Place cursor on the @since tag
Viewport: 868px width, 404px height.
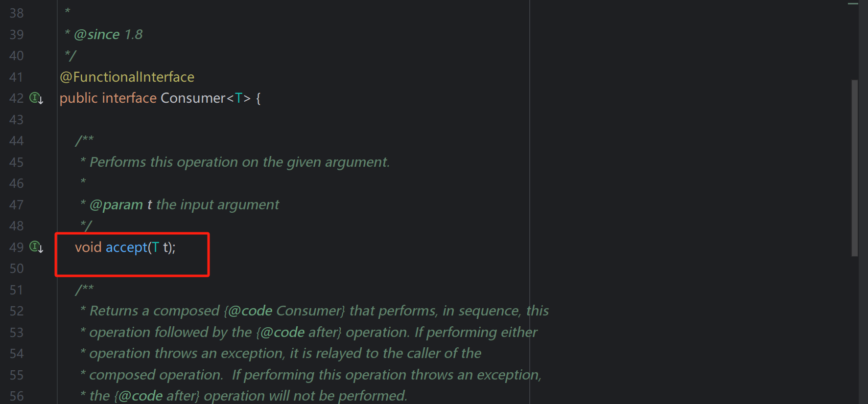pyautogui.click(x=97, y=35)
